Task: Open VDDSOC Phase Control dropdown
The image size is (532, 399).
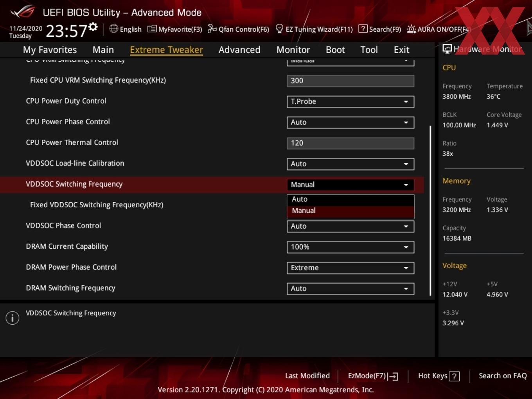Action: (x=350, y=226)
